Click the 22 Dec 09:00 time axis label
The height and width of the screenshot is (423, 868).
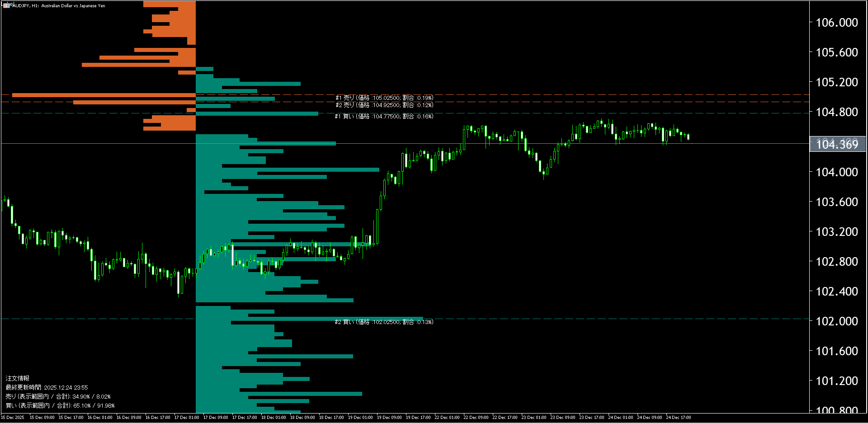point(476,418)
